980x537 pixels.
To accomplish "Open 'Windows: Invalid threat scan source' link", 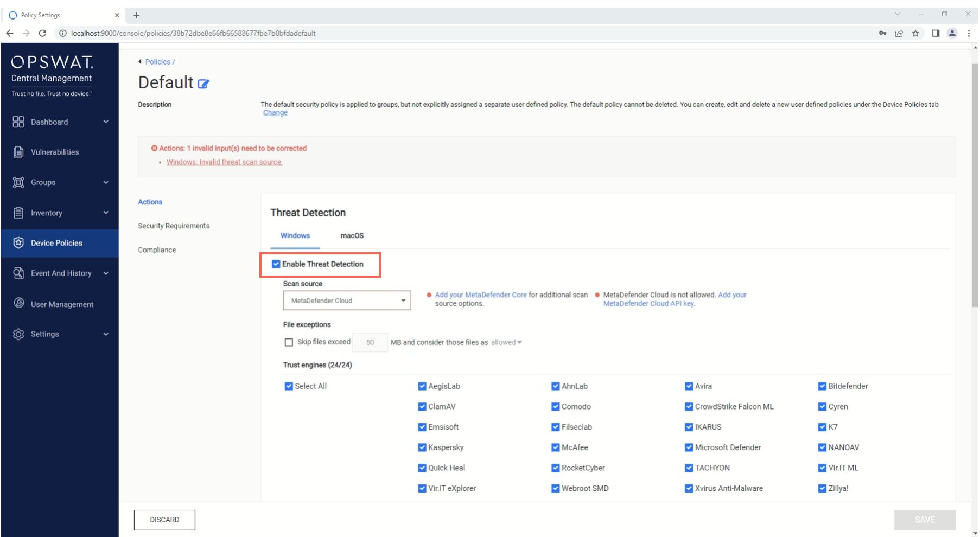I will pyautogui.click(x=225, y=162).
